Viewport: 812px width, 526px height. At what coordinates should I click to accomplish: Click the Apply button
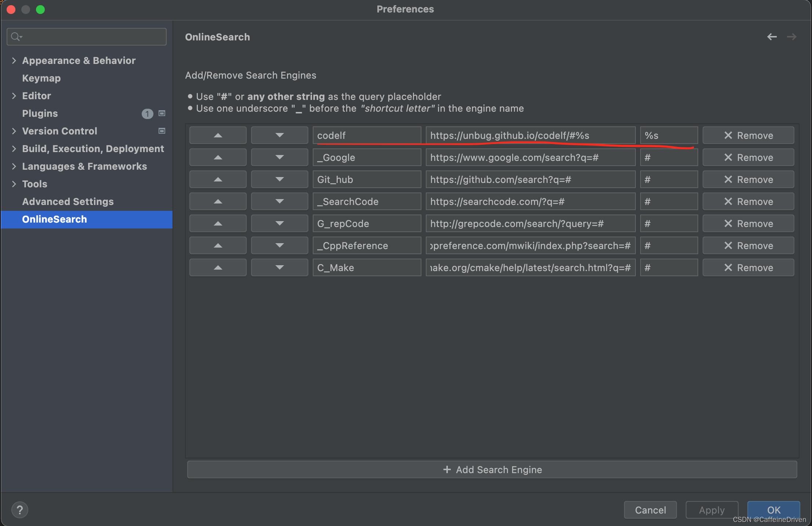[x=712, y=510]
